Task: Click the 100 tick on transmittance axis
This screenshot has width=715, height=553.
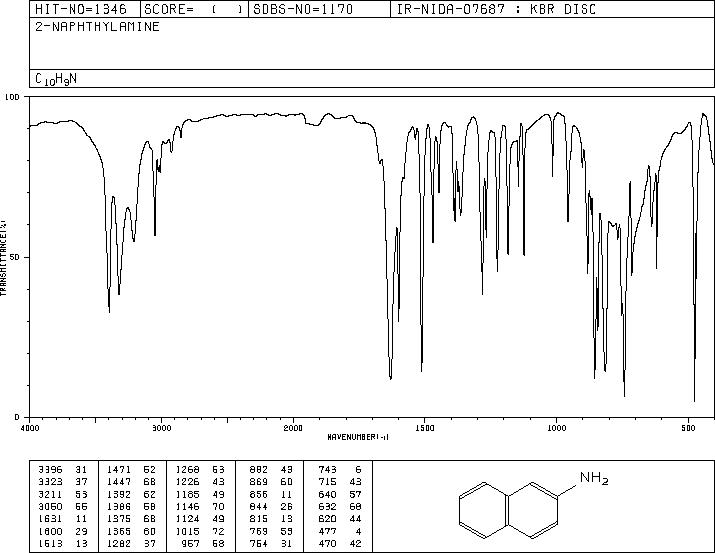Action: (12, 97)
